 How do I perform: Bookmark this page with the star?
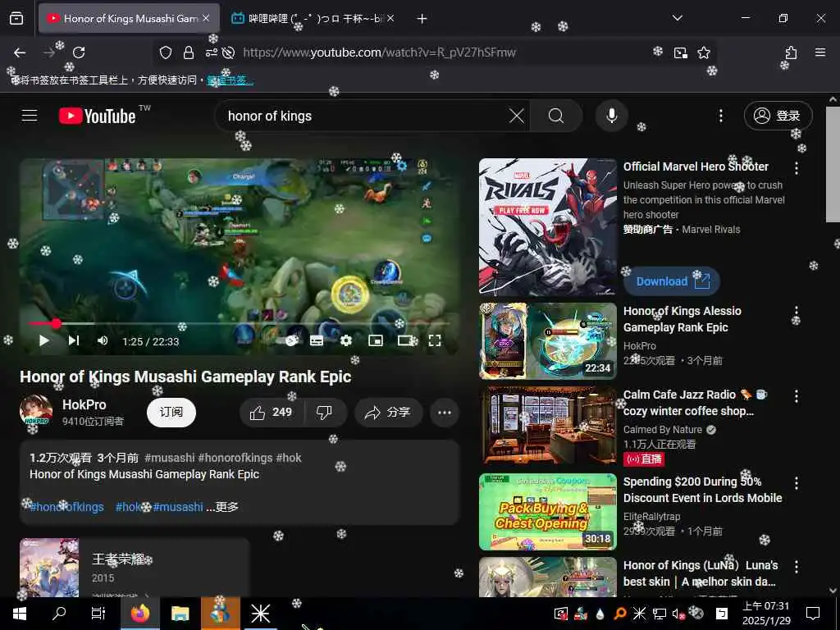click(x=703, y=52)
